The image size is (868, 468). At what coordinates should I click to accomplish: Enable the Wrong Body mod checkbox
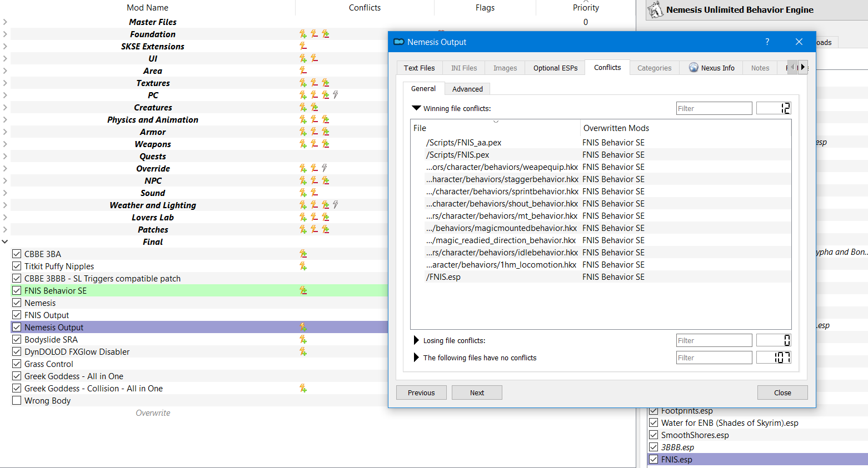[17, 400]
